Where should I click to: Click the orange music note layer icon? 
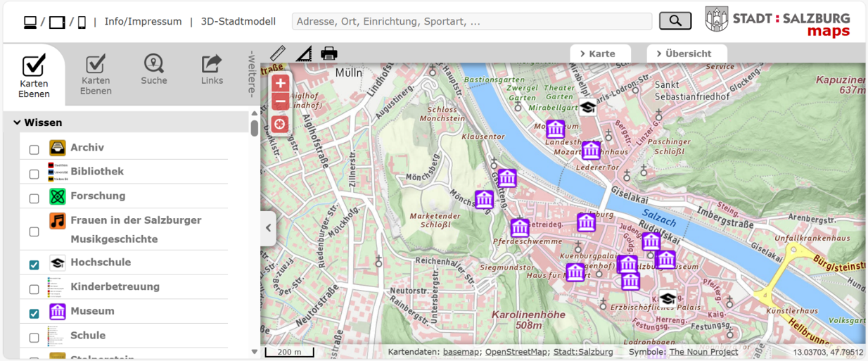pyautogui.click(x=58, y=221)
